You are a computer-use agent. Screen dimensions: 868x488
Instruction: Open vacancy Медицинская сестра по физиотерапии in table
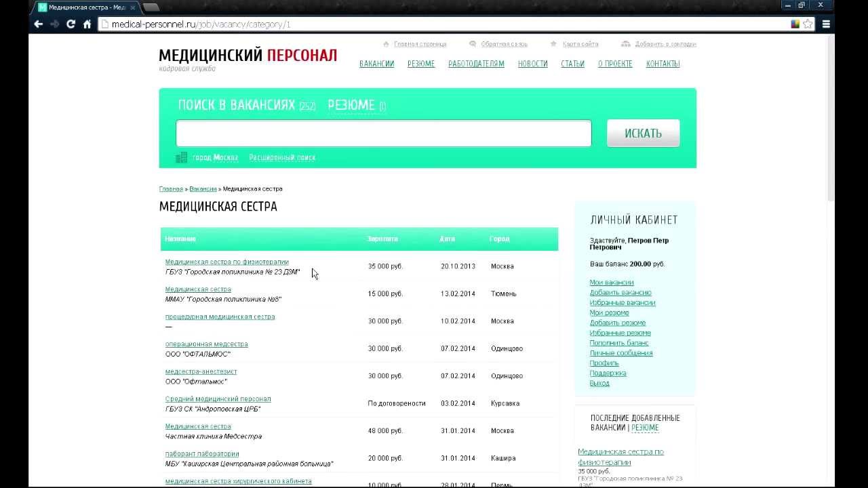[226, 262]
